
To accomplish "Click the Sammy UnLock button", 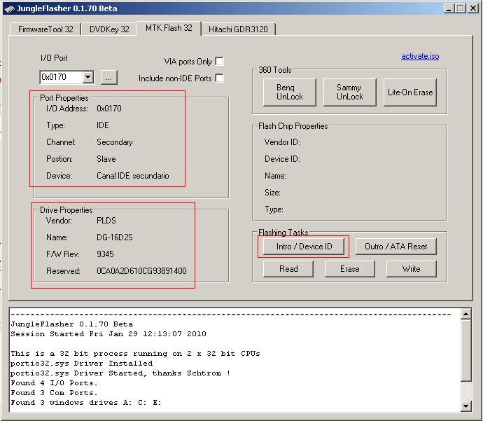I will click(350, 92).
